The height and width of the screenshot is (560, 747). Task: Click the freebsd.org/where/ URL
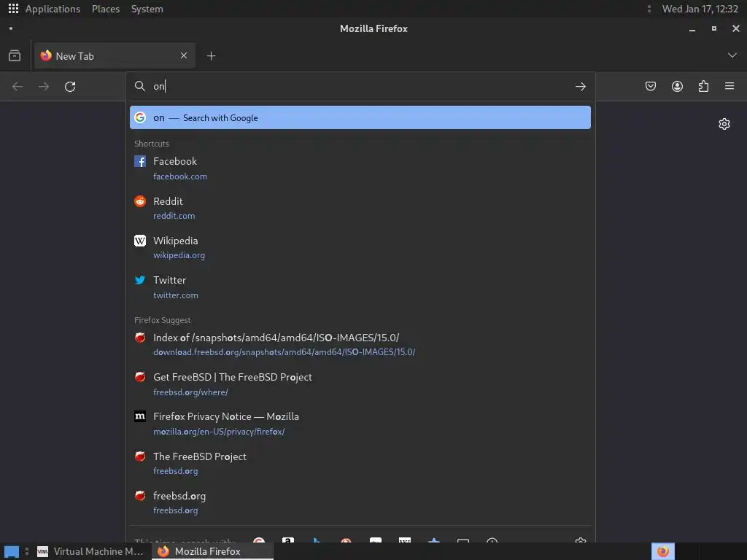click(x=190, y=392)
